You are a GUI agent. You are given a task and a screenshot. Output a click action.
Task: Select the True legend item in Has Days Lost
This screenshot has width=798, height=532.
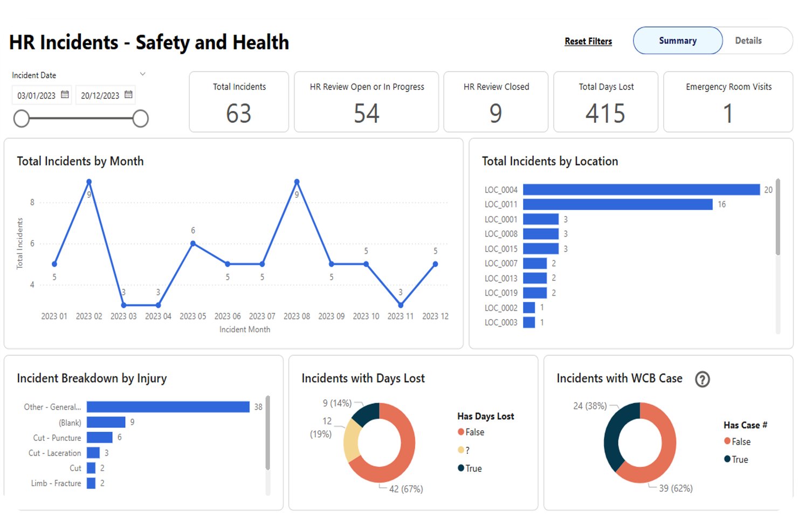[x=470, y=468]
